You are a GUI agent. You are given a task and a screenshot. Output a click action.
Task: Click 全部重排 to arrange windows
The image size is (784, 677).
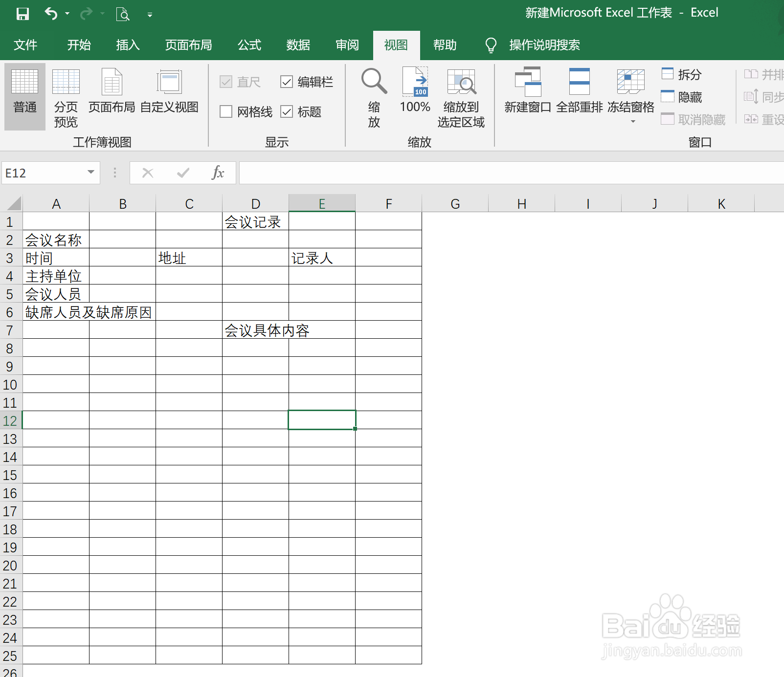point(579,90)
